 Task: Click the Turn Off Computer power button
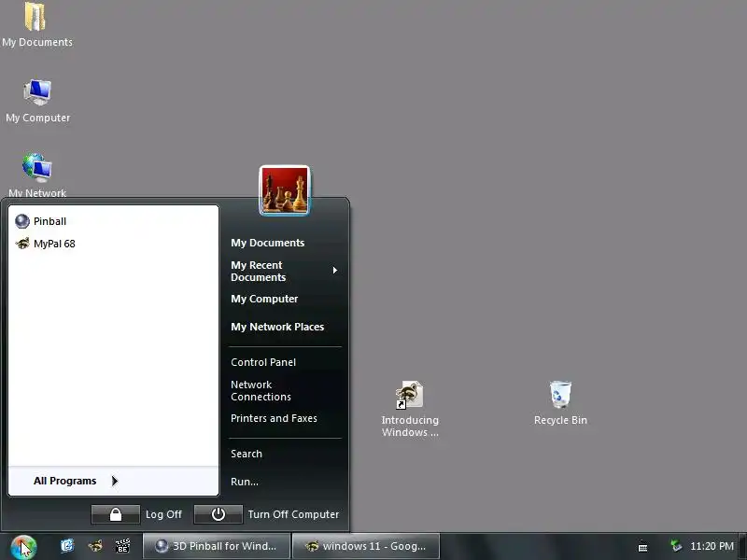coord(218,514)
